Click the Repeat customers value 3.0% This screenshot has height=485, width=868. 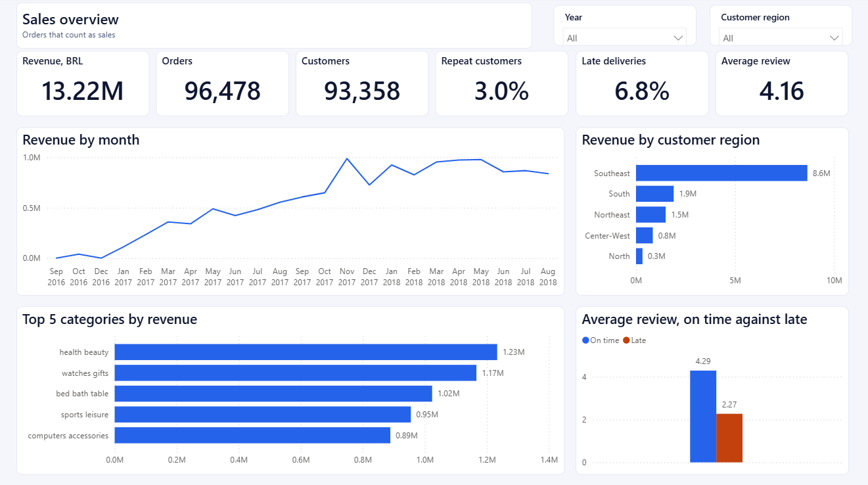[x=501, y=91]
